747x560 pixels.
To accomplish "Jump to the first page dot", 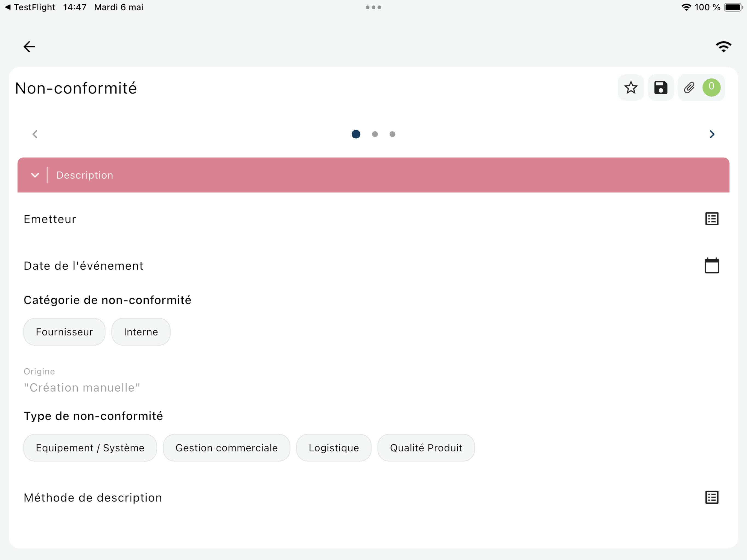I will pyautogui.click(x=356, y=134).
